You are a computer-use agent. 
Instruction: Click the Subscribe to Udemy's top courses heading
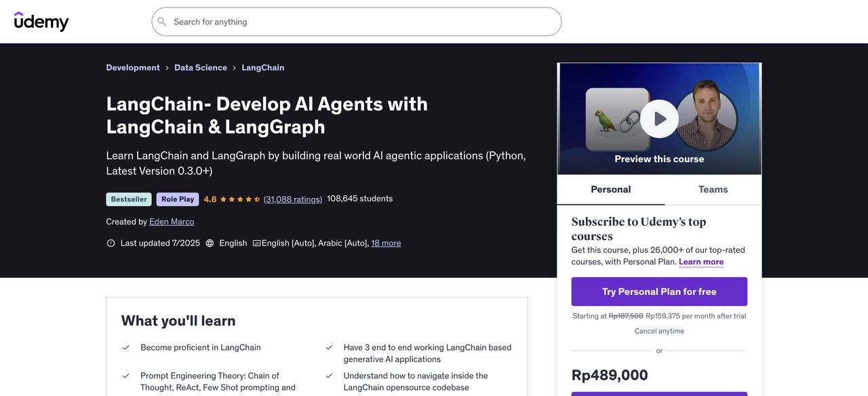coord(639,229)
